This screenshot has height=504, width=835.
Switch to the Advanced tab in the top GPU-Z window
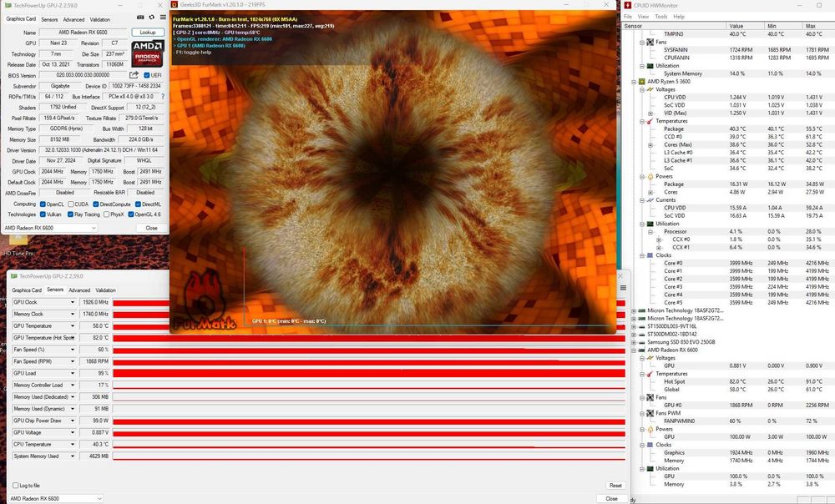click(73, 20)
